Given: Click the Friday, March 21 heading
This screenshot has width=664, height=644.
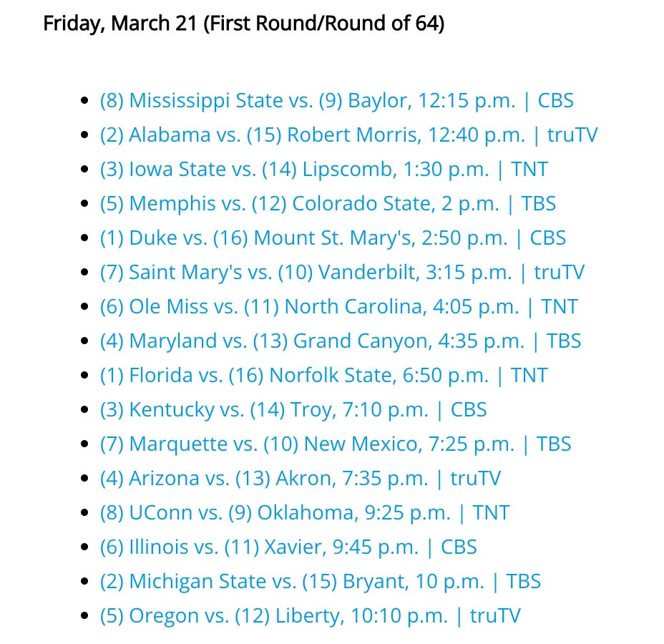Looking at the screenshot, I should pyautogui.click(x=243, y=24).
